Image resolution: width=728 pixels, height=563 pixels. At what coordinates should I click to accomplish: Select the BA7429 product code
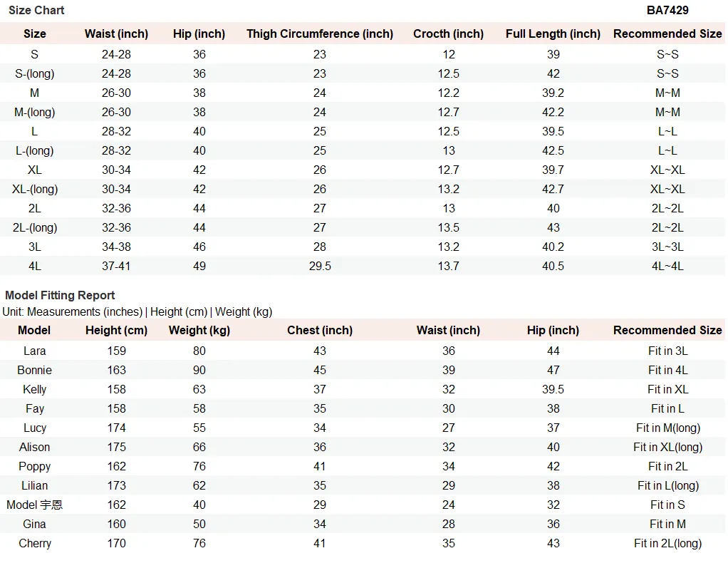point(667,10)
